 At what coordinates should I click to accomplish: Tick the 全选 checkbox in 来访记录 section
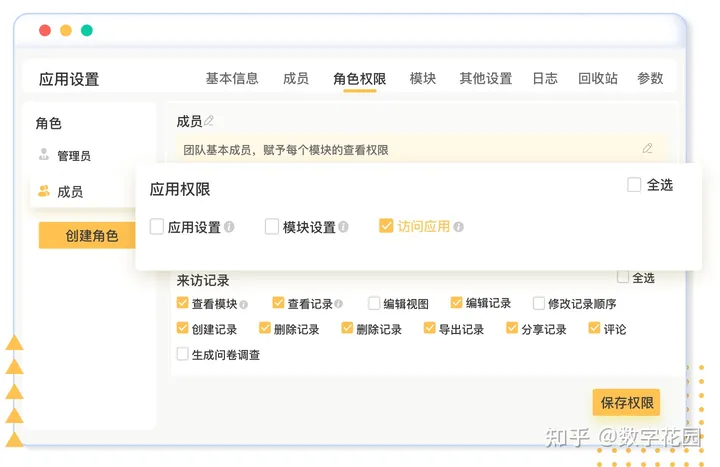tap(623, 277)
